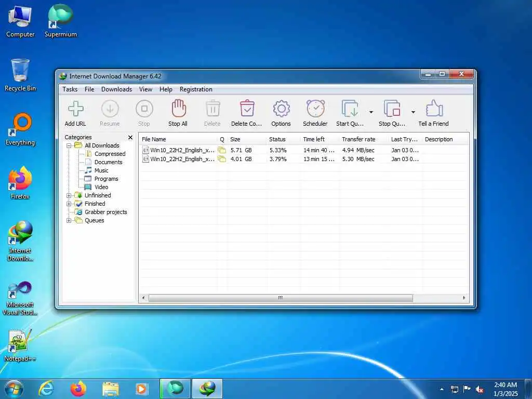Image resolution: width=532 pixels, height=399 pixels.
Task: Sort by the File Name column header
Action: (179, 139)
